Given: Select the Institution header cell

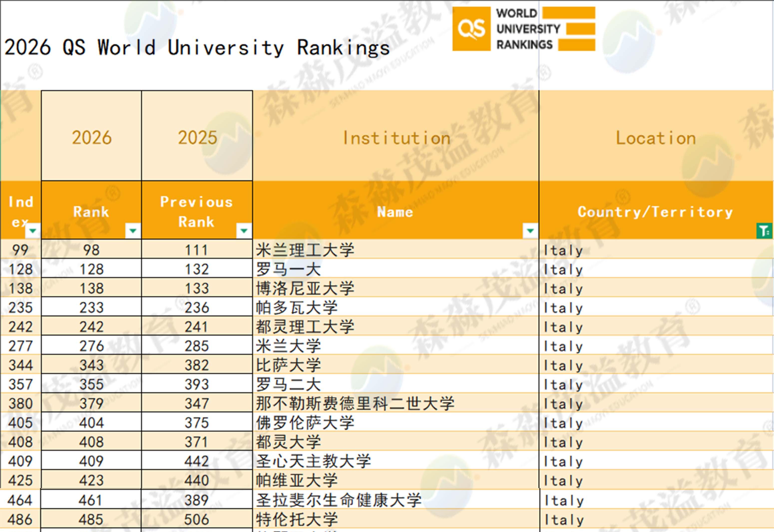Looking at the screenshot, I should tap(396, 137).
